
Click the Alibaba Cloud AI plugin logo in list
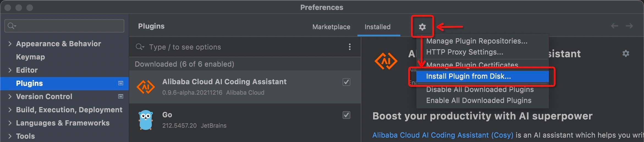point(145,87)
